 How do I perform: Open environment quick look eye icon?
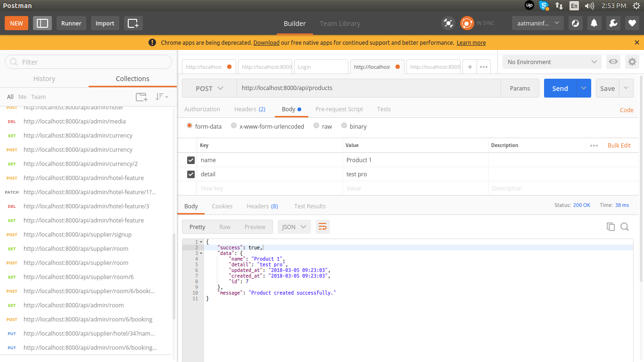[613, 62]
